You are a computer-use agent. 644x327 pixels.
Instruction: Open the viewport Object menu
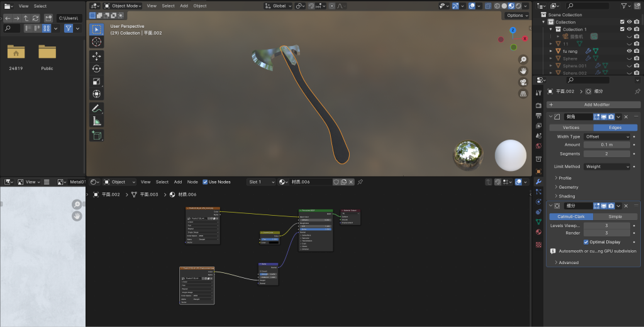click(x=200, y=6)
